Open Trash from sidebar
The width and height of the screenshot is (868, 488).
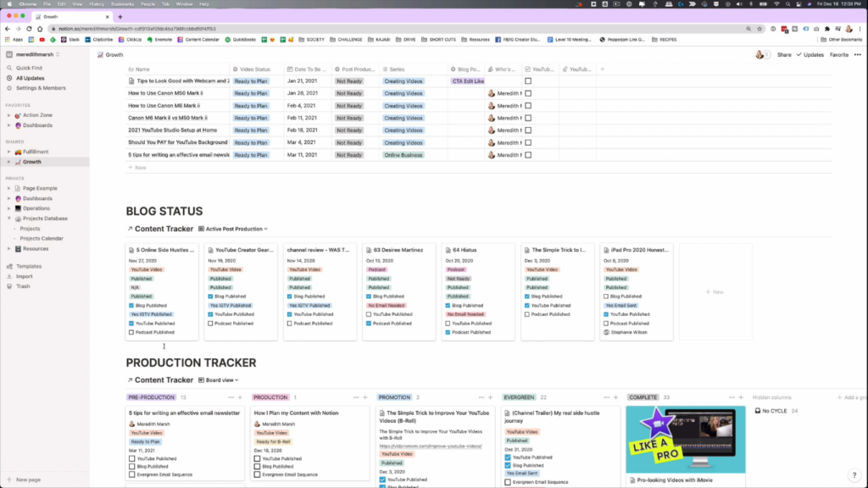tap(23, 286)
